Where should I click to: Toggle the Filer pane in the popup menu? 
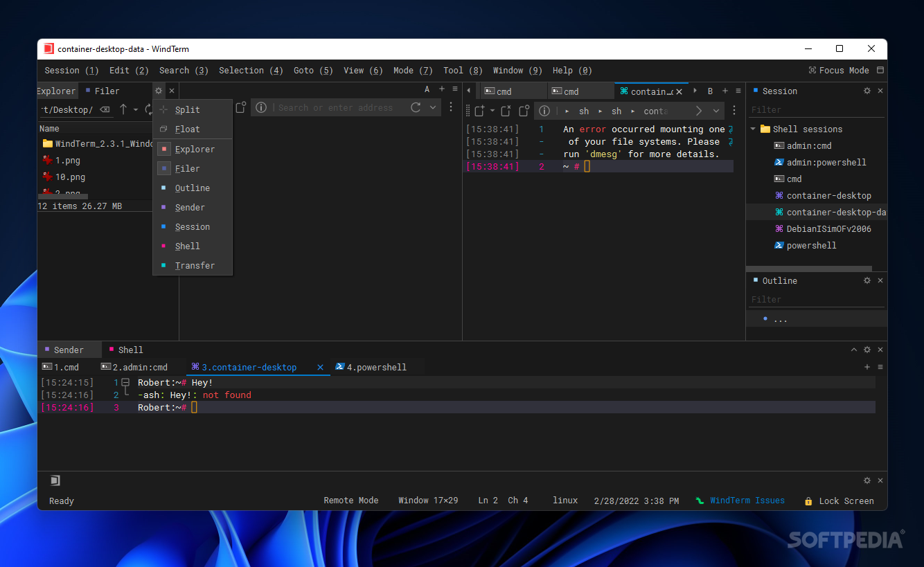pos(193,168)
